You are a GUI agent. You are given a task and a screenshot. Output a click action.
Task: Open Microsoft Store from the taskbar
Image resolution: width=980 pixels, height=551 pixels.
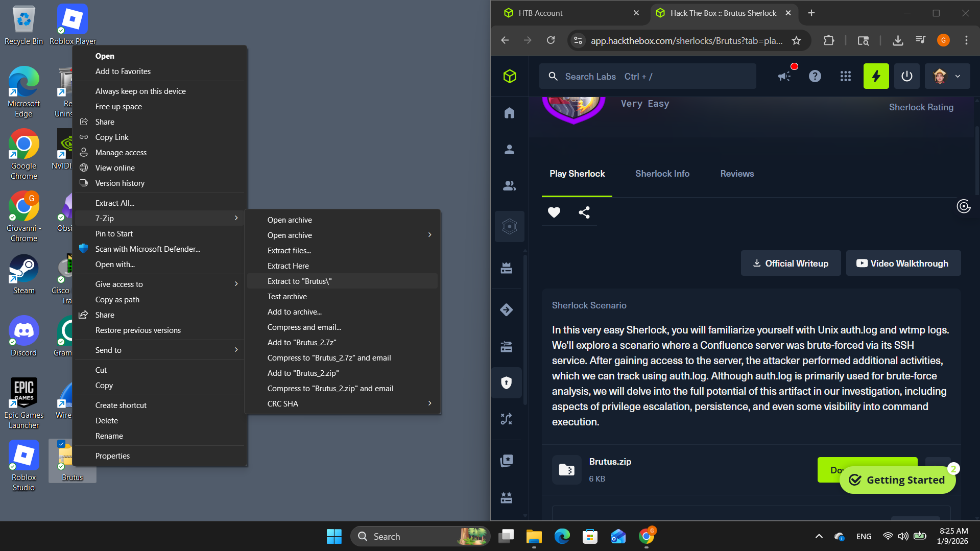click(590, 536)
